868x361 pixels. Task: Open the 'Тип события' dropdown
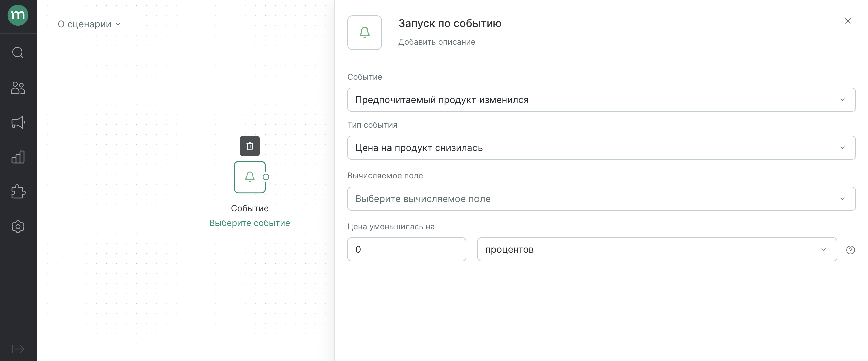(x=601, y=148)
